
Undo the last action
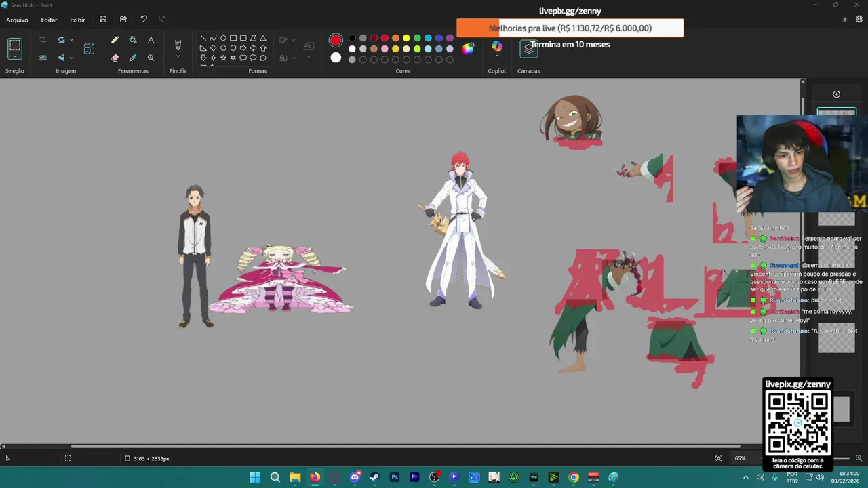144,20
